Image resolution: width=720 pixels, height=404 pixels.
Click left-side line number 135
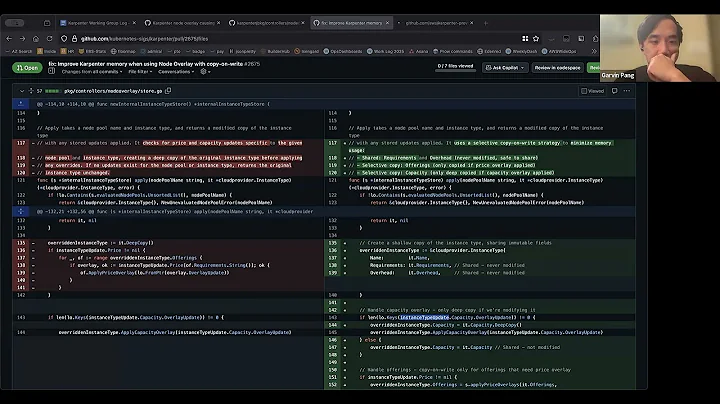coord(21,243)
